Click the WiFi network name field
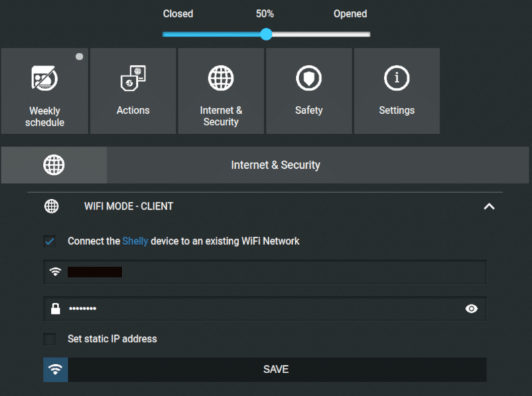Viewport: 532px width, 396px height. (265, 272)
